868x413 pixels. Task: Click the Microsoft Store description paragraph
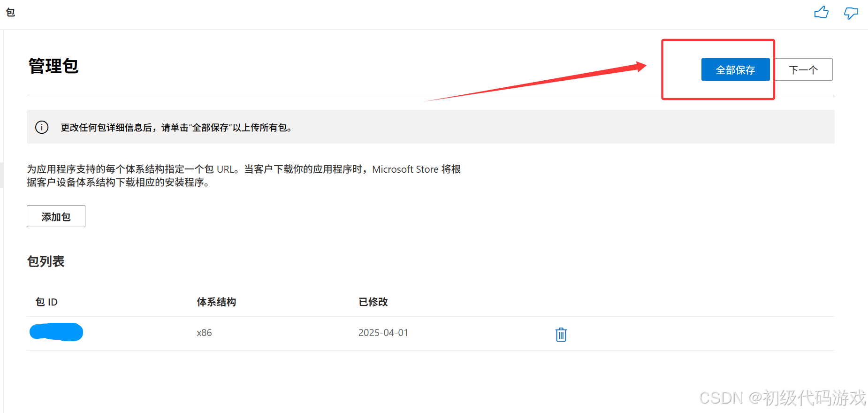pos(244,176)
